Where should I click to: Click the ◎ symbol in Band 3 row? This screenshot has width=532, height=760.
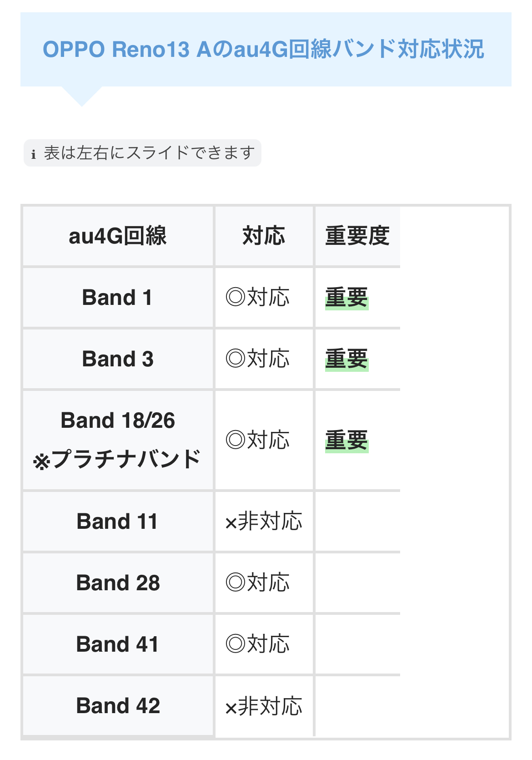tap(235, 359)
